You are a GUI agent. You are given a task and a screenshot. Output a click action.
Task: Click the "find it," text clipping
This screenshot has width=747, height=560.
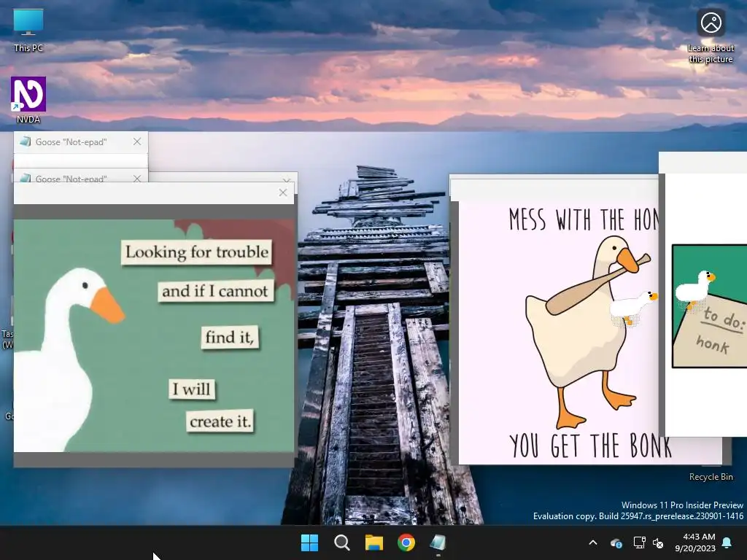[230, 337]
